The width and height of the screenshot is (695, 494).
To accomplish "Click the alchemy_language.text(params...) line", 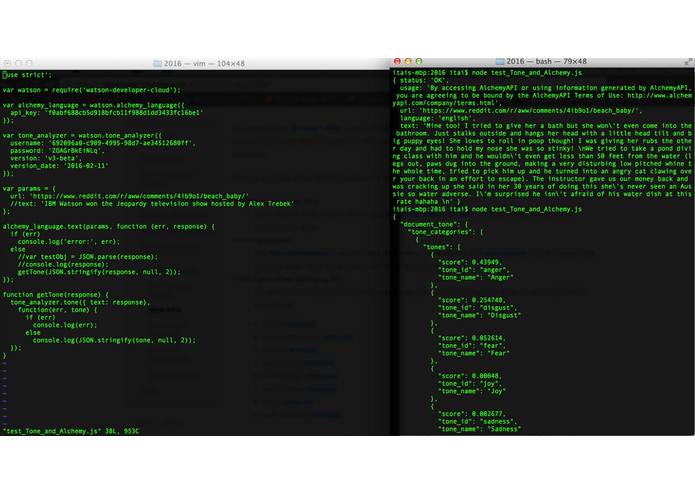I will pyautogui.click(x=109, y=226).
